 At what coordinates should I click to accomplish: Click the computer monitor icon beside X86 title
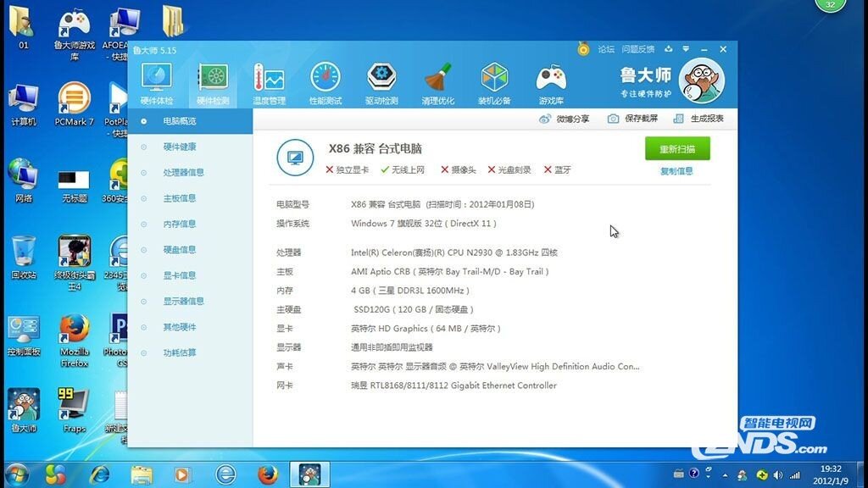coord(295,158)
